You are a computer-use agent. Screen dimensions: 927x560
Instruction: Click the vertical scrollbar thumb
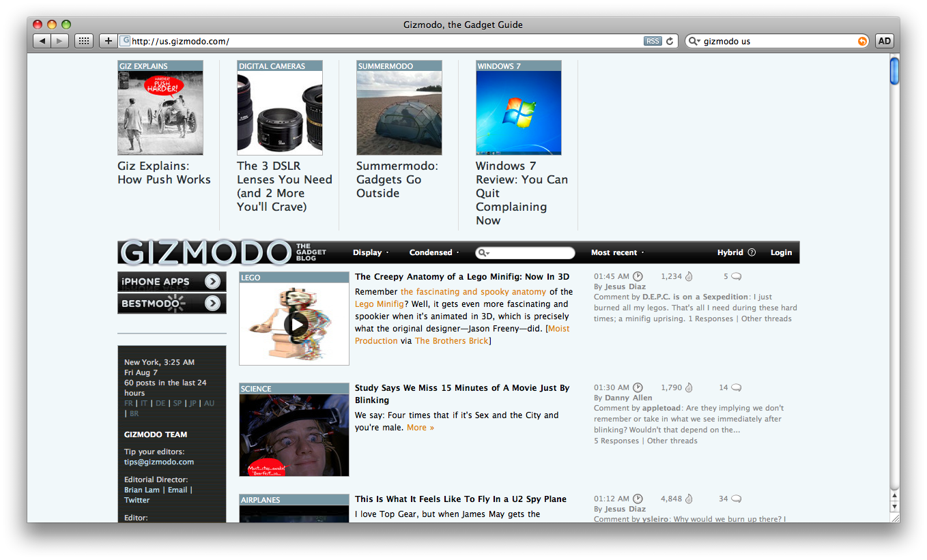[894, 71]
